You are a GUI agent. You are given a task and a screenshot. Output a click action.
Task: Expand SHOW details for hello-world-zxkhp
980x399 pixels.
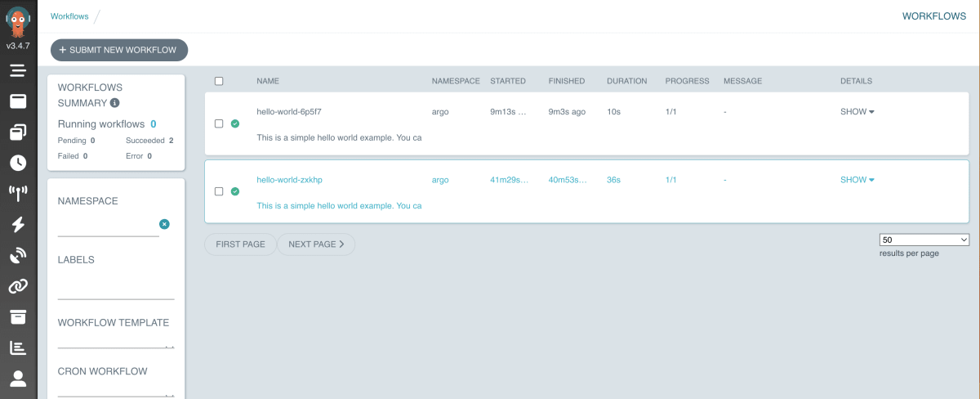(x=857, y=179)
